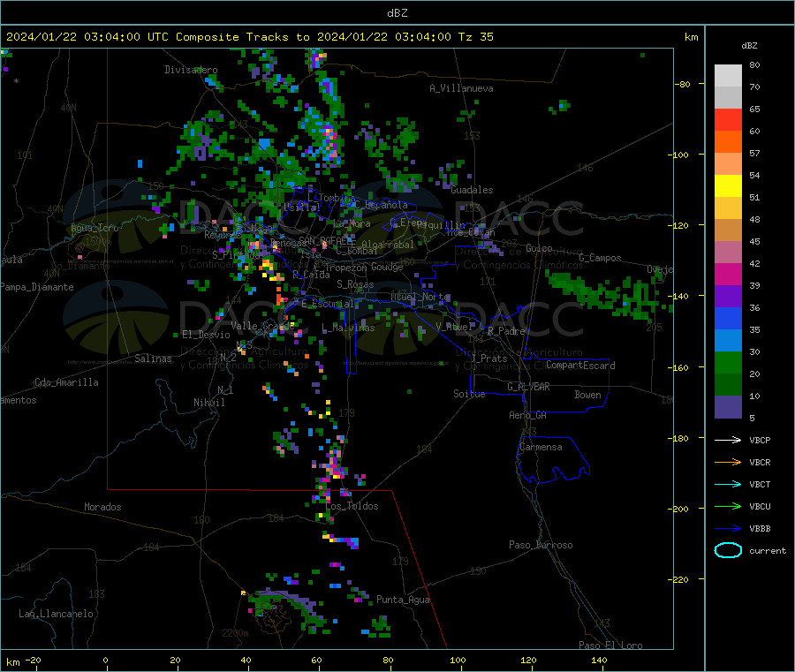Click the cyan 'current' ellipse legend icon

pos(728,550)
